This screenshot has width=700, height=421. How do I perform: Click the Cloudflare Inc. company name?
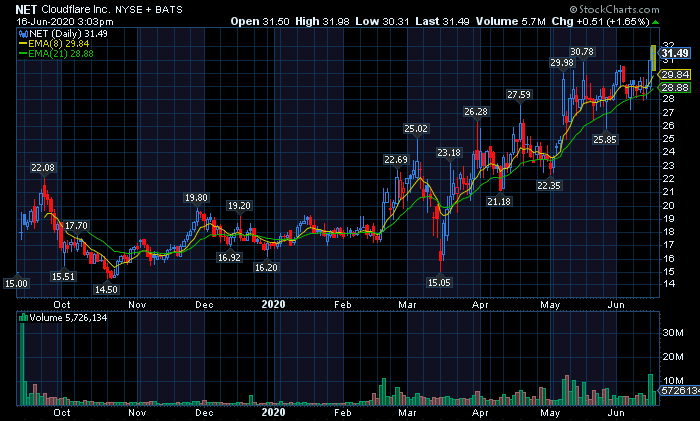[75, 9]
